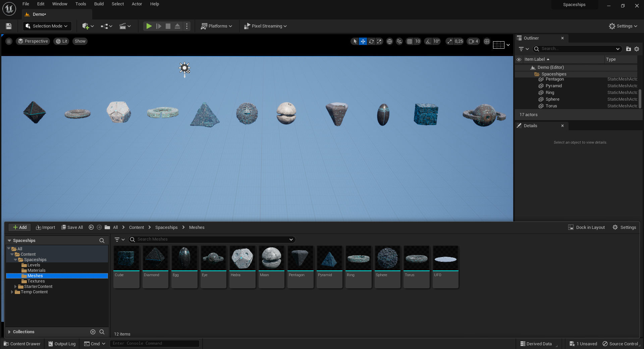Select the Scale transform tool

point(379,41)
